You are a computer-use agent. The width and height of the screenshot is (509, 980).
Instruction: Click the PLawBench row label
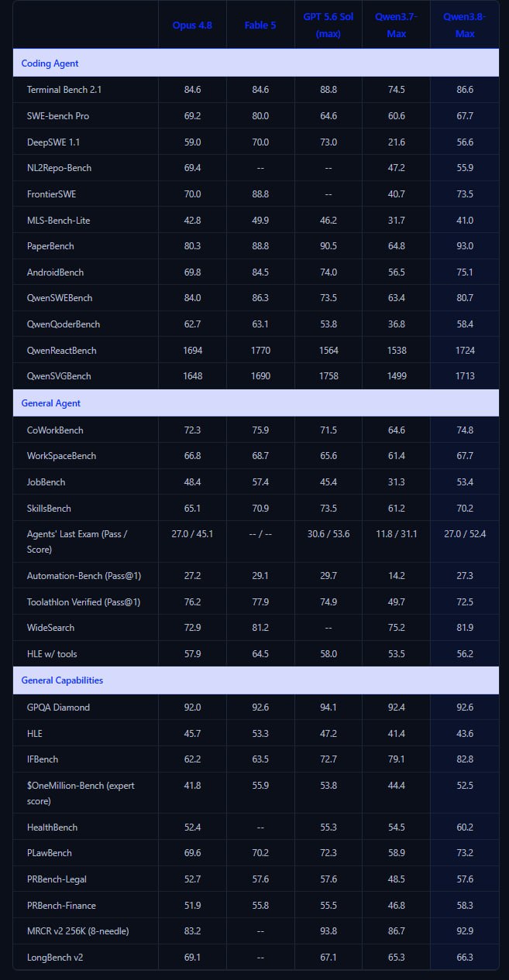tap(49, 853)
